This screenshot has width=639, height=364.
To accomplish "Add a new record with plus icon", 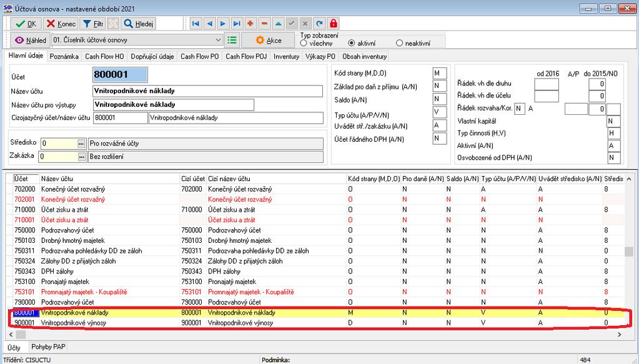I will [250, 24].
